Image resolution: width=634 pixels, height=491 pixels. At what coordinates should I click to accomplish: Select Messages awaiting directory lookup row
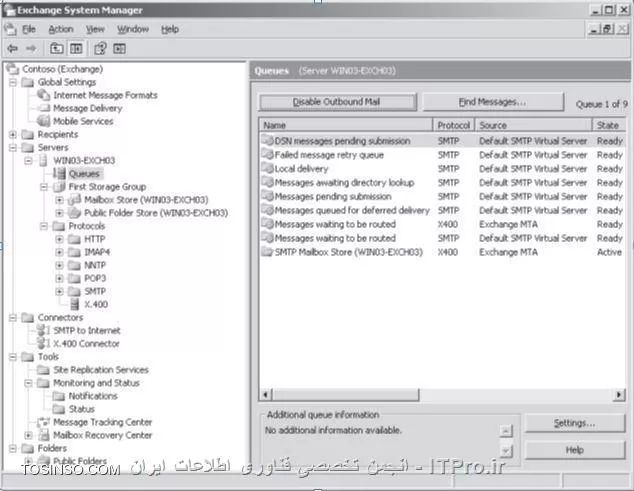(x=442, y=182)
